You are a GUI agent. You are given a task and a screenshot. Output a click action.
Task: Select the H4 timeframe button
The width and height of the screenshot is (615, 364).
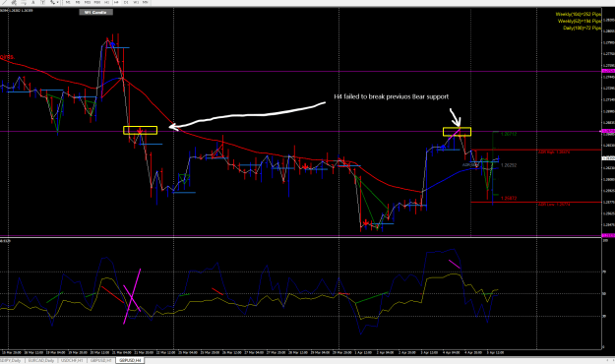116,2
